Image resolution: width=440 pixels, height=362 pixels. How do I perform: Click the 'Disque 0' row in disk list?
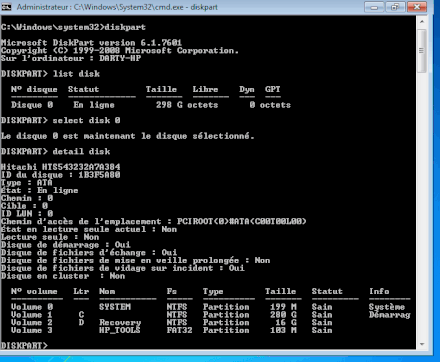pyautogui.click(x=151, y=105)
